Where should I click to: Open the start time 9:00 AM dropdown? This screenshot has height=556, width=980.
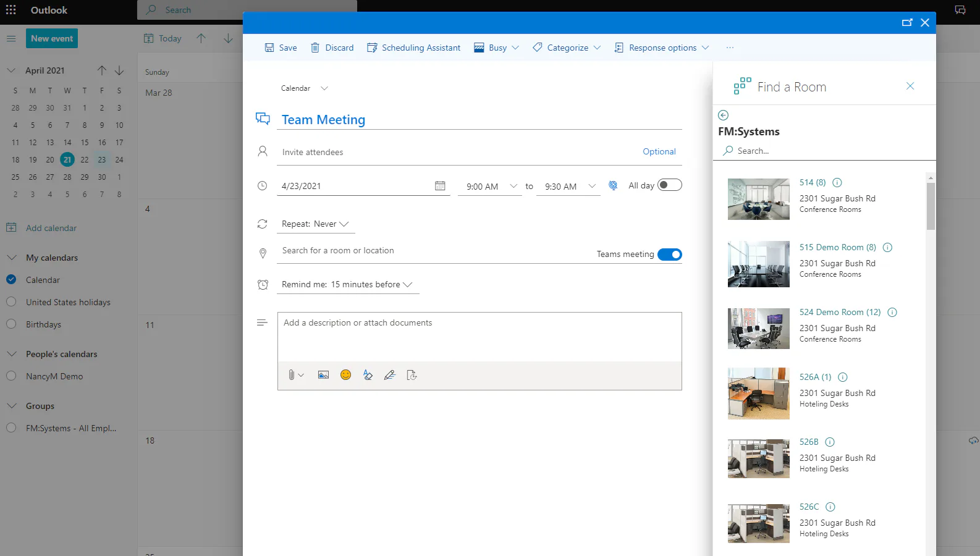(491, 186)
